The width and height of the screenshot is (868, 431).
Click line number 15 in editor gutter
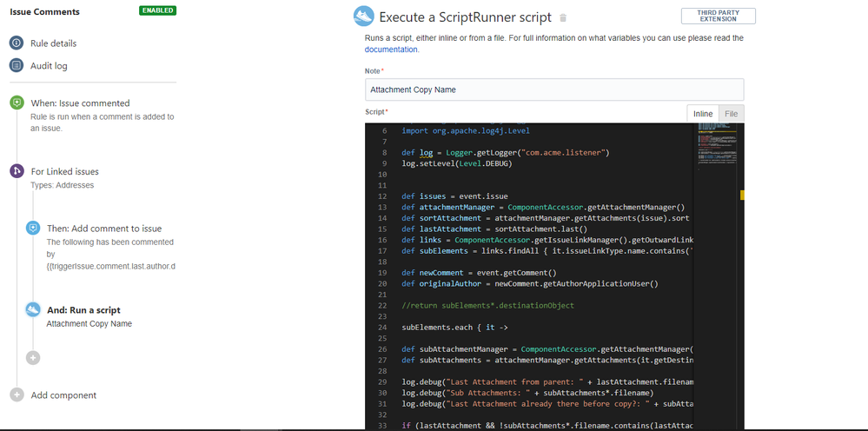(382, 229)
